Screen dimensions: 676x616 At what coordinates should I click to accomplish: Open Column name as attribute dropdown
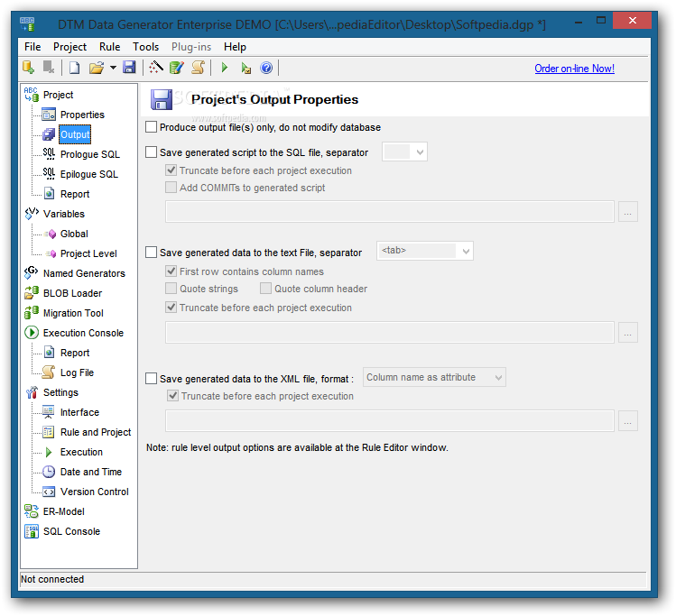coord(434,377)
